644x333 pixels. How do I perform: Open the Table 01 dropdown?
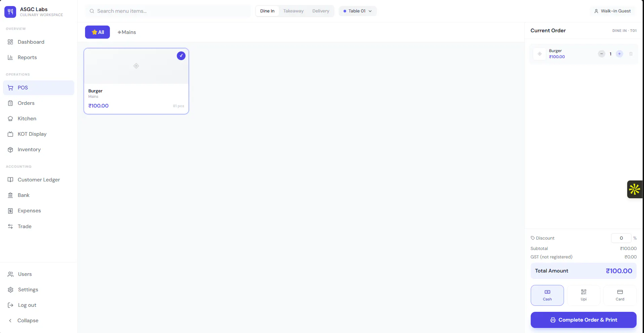[358, 11]
